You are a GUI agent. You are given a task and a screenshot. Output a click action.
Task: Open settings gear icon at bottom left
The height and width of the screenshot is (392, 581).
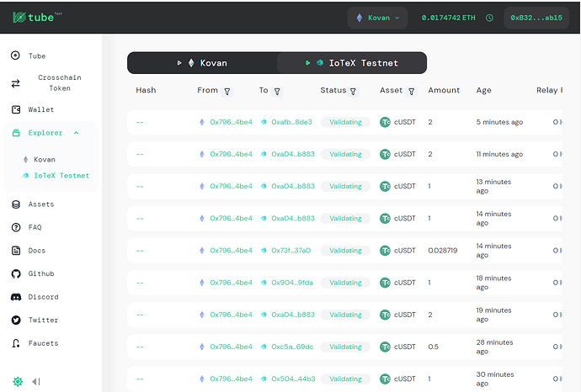click(x=18, y=382)
